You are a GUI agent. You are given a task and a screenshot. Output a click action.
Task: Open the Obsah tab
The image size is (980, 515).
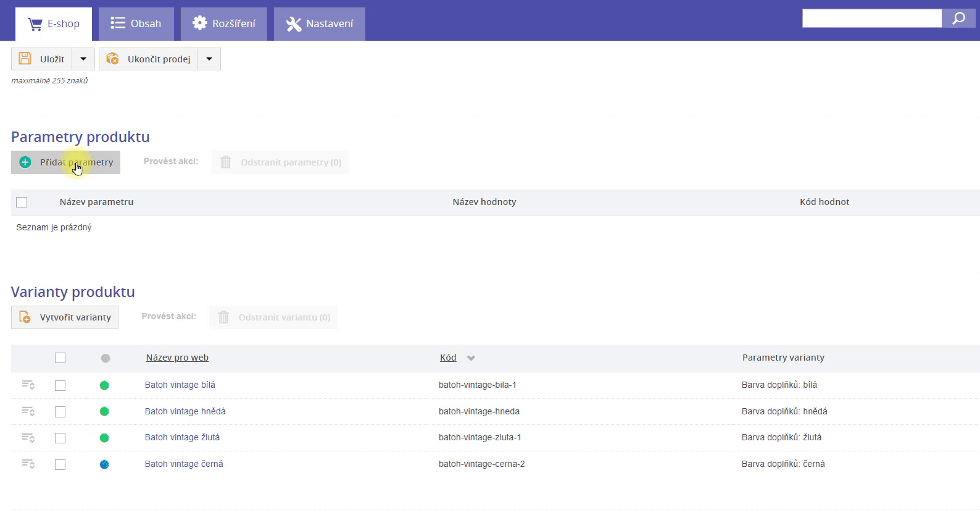coord(136,23)
